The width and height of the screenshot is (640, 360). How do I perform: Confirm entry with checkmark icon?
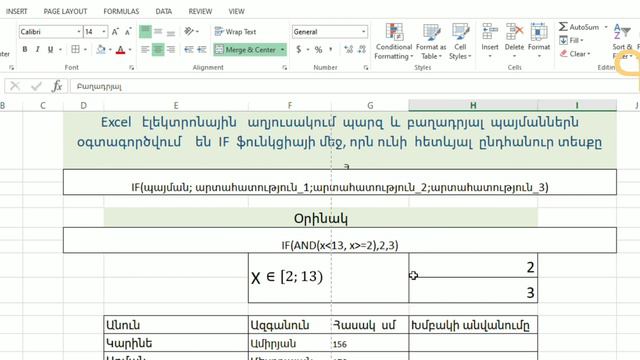(x=36, y=86)
